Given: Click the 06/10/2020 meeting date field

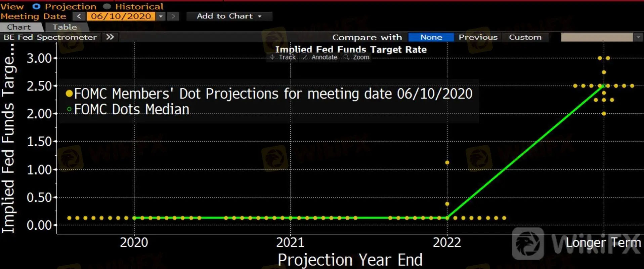Looking at the screenshot, I should click(121, 16).
